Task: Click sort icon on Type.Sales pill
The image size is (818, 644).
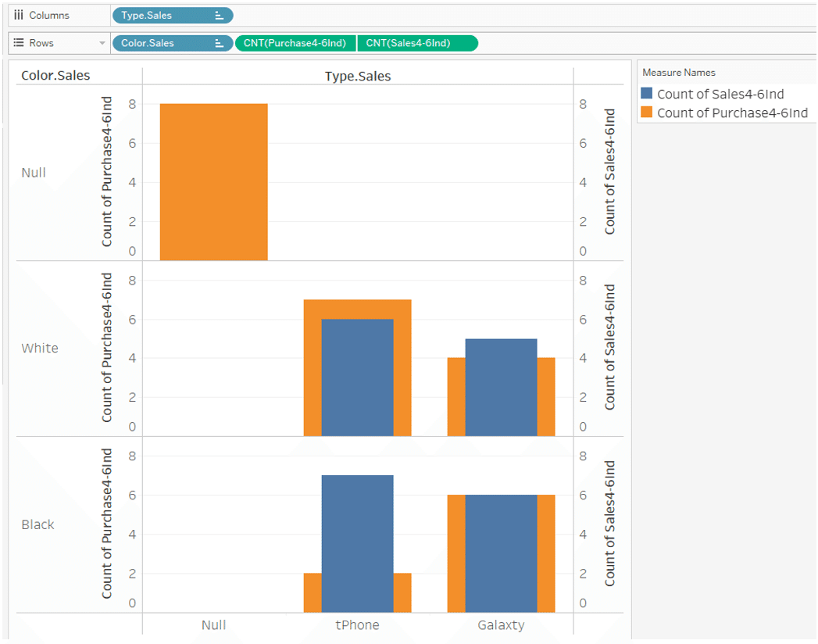Action: click(219, 16)
